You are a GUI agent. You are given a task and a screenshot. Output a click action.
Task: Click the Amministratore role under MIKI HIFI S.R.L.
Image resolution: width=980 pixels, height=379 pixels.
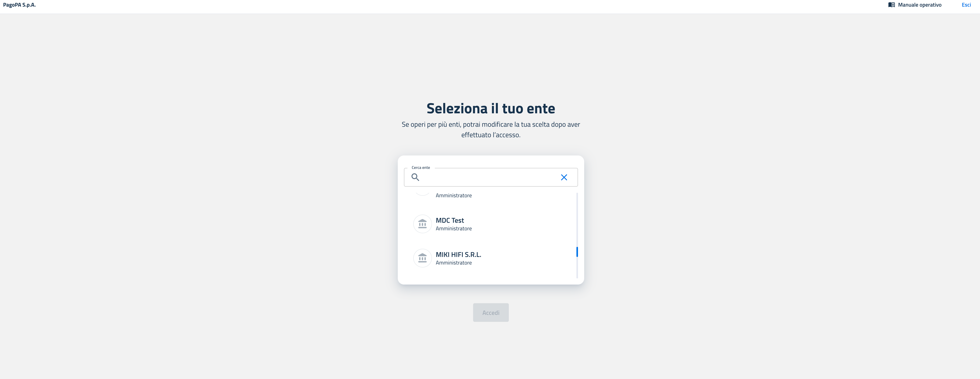pyautogui.click(x=453, y=263)
